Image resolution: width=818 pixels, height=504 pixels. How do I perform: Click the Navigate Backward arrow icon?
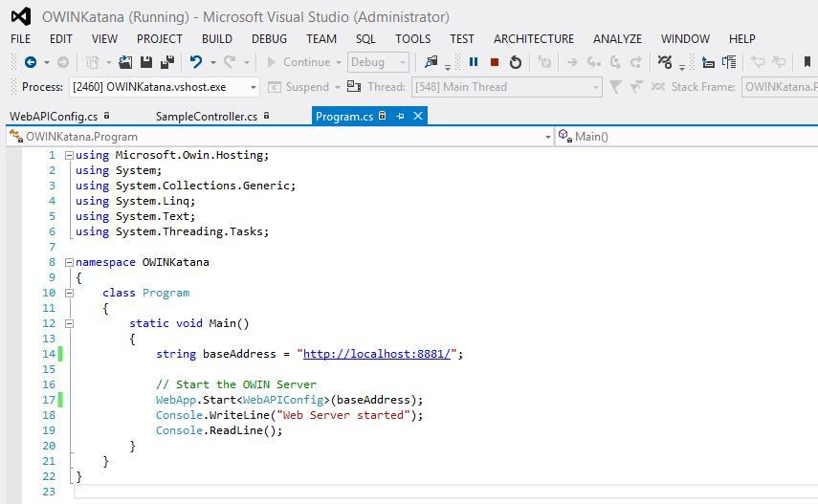(x=31, y=62)
